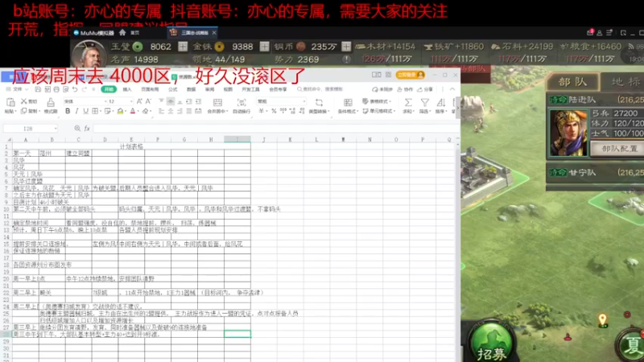This screenshot has height=362, width=644.
Task: Toggle bold formatting
Action: (68, 111)
